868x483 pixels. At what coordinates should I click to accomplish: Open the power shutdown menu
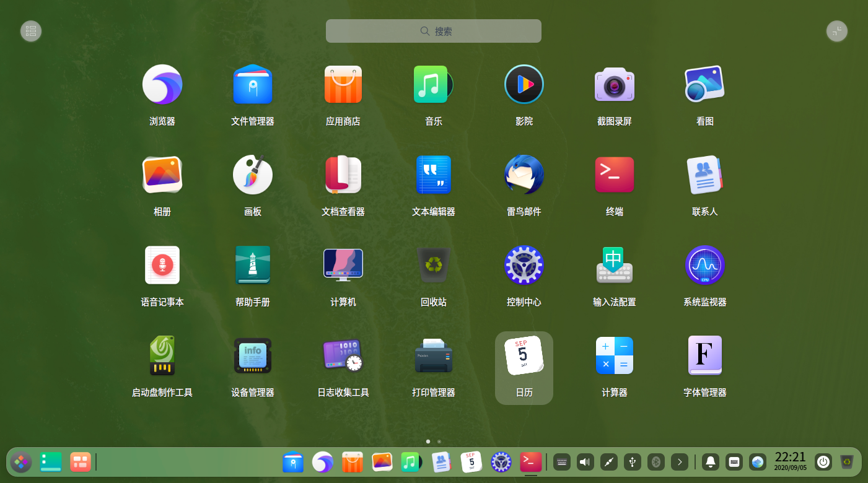click(x=823, y=462)
